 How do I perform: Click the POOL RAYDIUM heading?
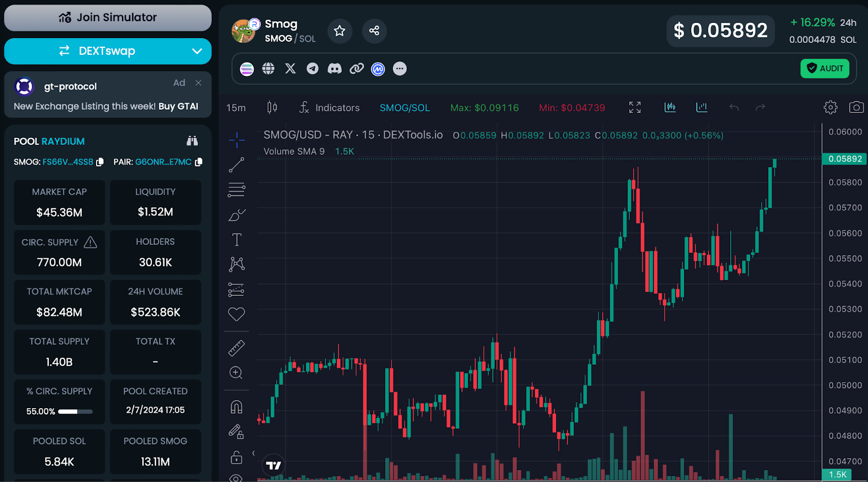(49, 141)
